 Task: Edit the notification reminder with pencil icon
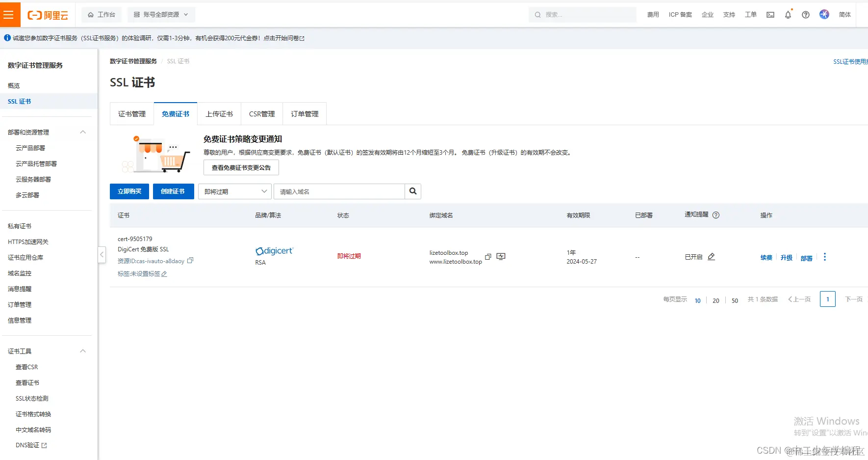click(712, 256)
